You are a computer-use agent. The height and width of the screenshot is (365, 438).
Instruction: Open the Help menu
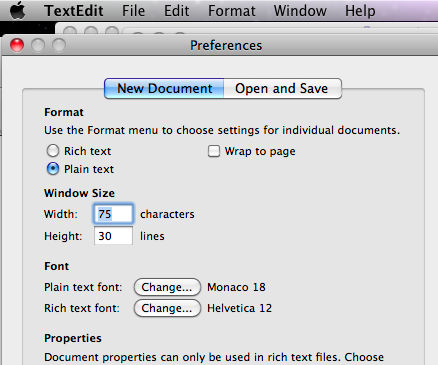(360, 11)
